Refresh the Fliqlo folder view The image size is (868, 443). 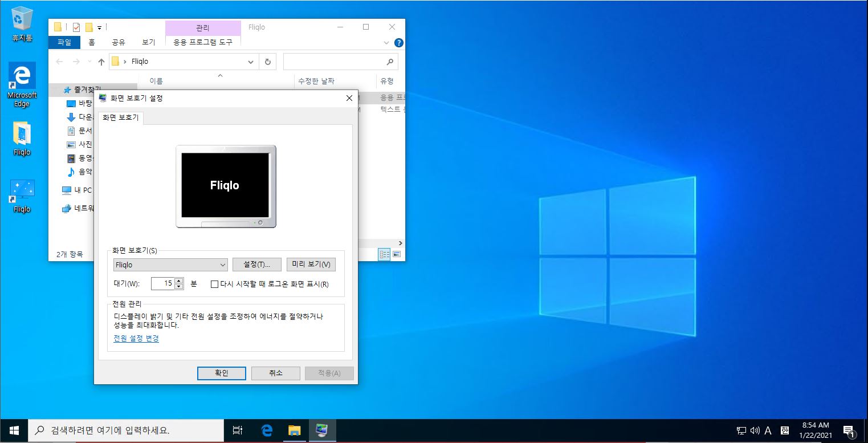tap(267, 62)
